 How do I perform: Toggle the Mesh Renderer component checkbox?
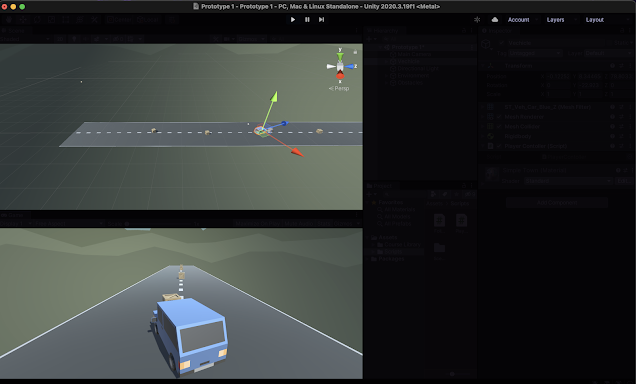click(x=499, y=117)
